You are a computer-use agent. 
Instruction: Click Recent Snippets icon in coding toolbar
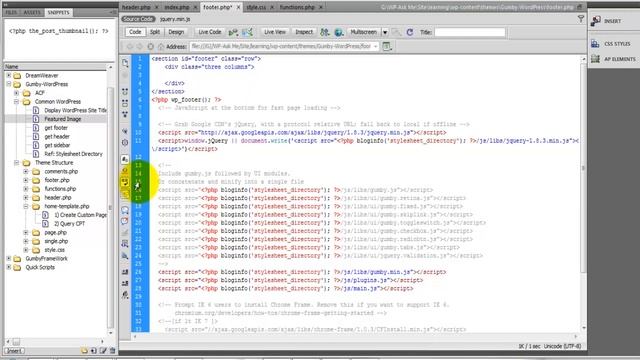pos(125,244)
